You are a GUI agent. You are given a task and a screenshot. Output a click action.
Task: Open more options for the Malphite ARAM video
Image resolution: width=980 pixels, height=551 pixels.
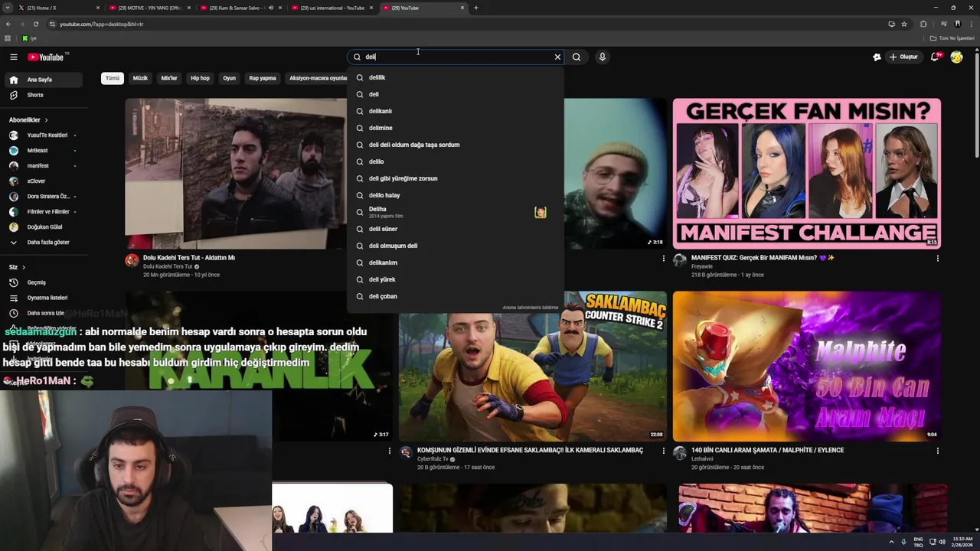click(x=937, y=451)
